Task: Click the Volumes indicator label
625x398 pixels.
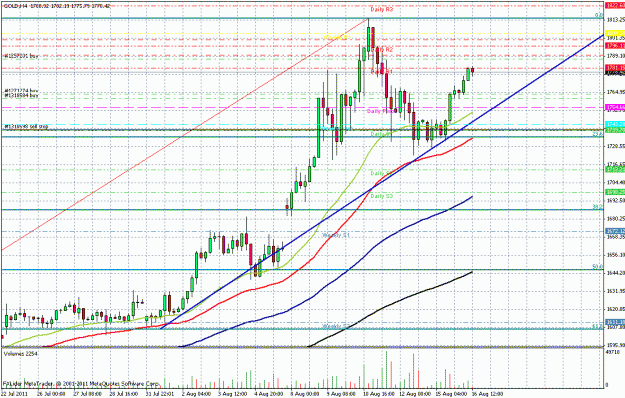Action: [x=20, y=354]
